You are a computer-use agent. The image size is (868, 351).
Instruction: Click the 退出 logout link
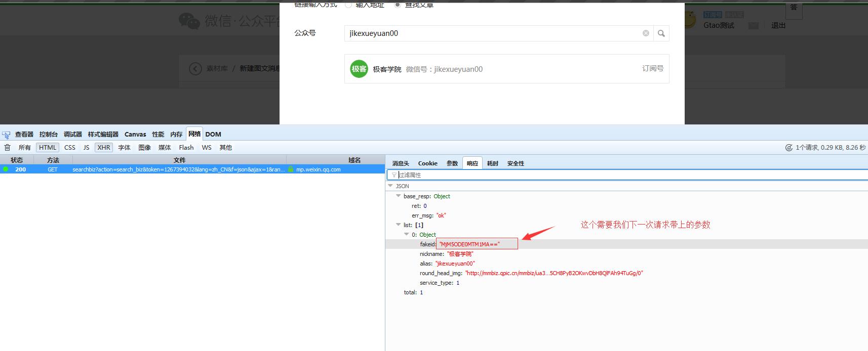click(778, 25)
